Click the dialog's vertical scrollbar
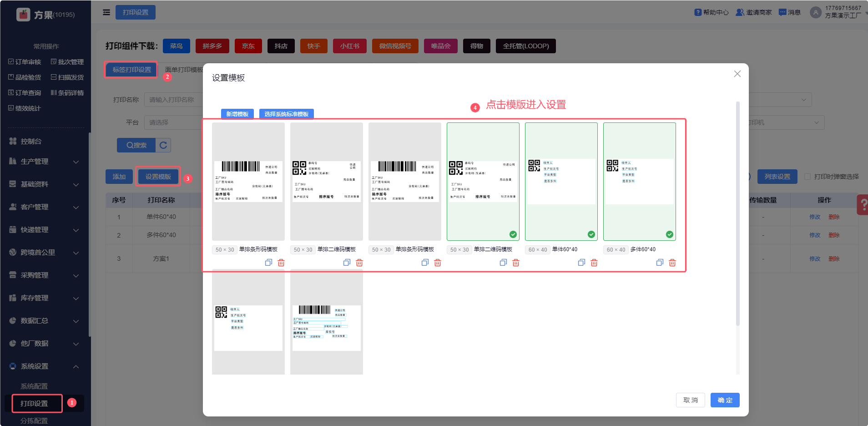This screenshot has height=426, width=868. [x=738, y=213]
